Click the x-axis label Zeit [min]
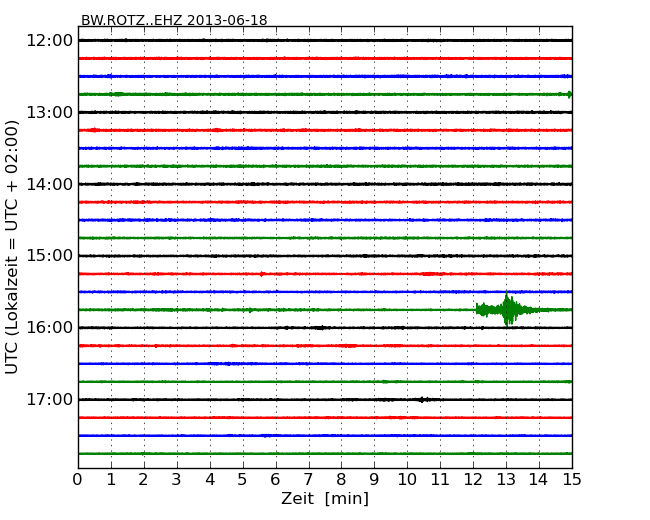The height and width of the screenshot is (520, 650). coord(325,498)
